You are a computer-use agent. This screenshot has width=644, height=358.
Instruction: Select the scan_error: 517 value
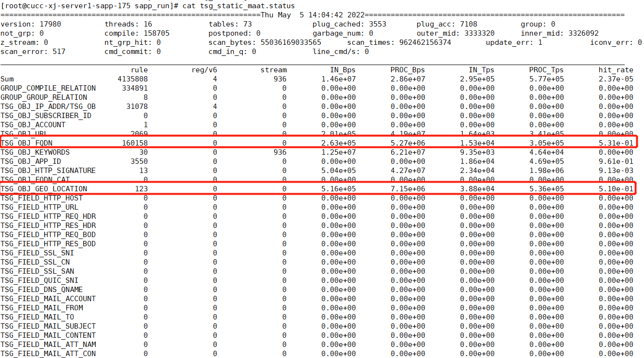(x=33, y=52)
